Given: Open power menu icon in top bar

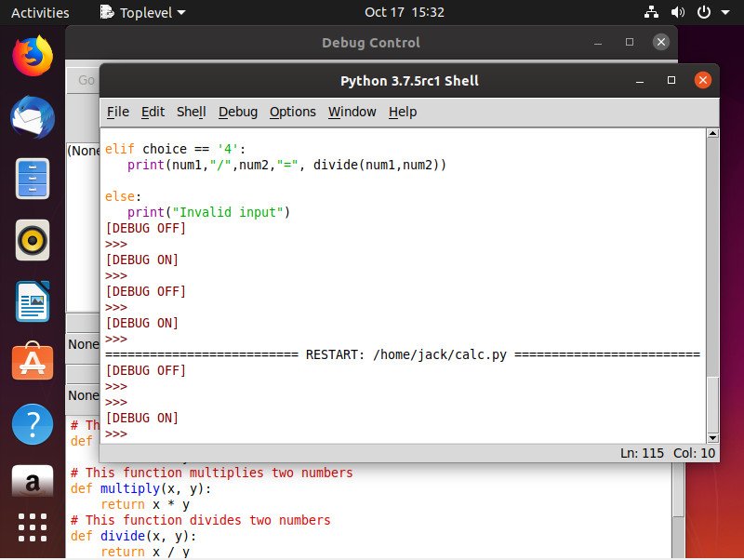Looking at the screenshot, I should click(704, 12).
